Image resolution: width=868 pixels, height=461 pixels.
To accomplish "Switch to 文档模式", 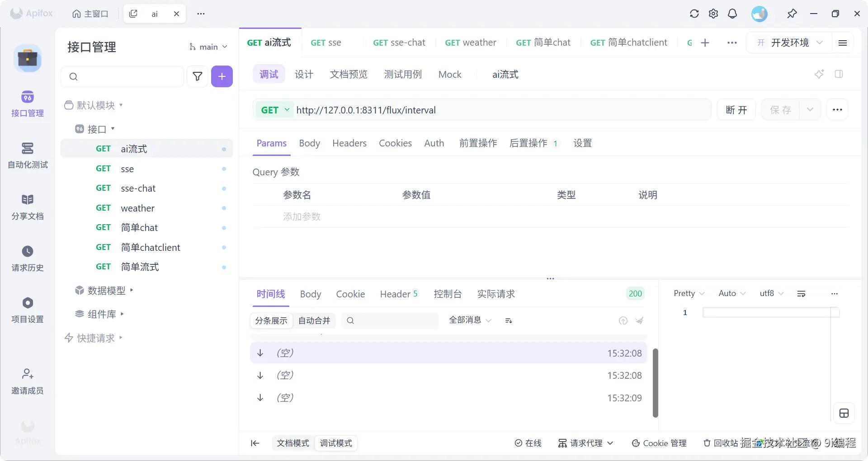I will 293,443.
